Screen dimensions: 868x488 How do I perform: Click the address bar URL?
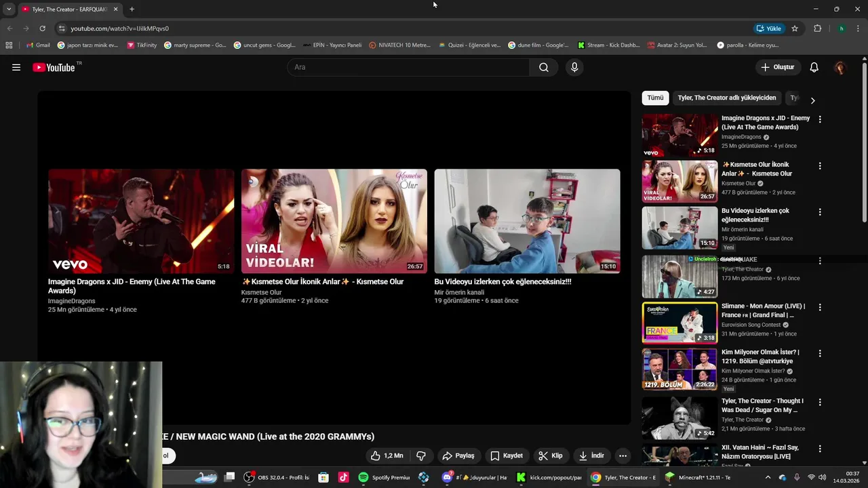(x=119, y=28)
